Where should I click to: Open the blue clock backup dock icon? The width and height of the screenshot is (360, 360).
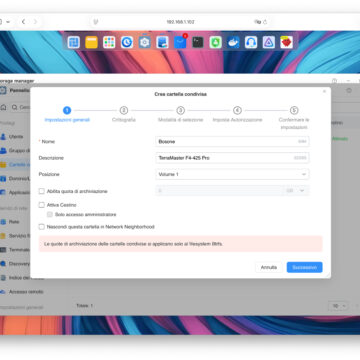(127, 42)
